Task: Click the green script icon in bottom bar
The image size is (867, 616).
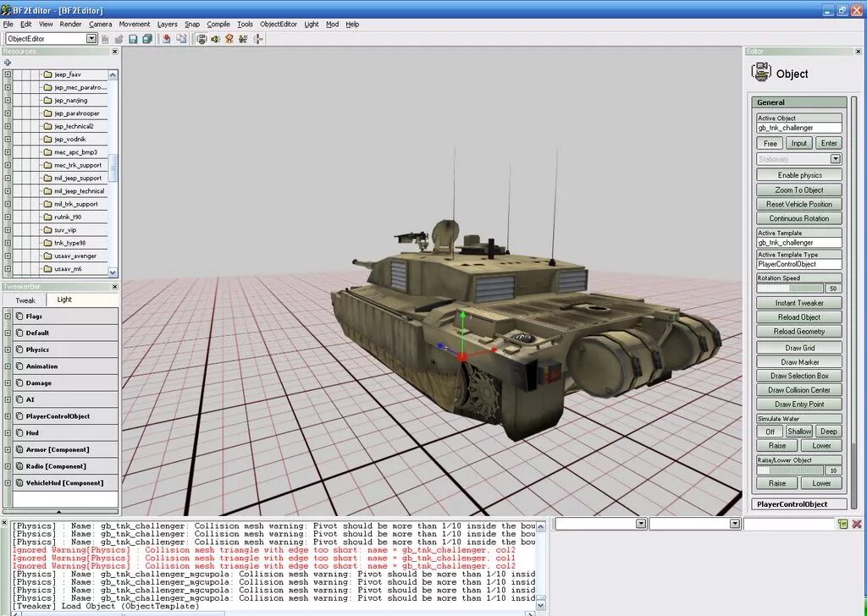Action: click(x=842, y=523)
